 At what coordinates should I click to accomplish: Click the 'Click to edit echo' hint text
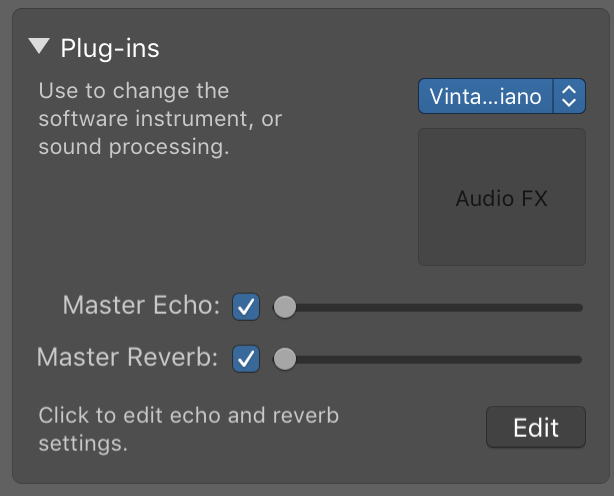point(188,428)
